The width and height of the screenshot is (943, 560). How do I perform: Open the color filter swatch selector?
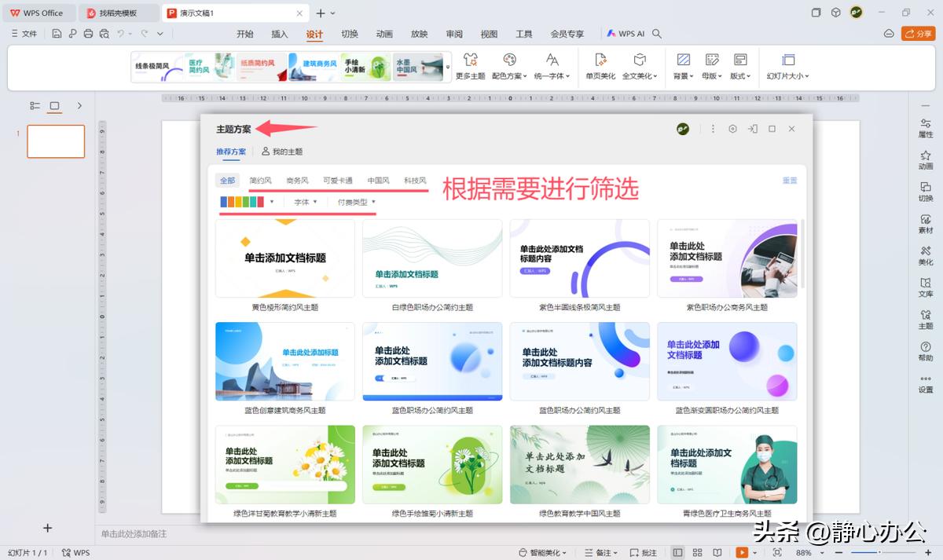pos(242,202)
